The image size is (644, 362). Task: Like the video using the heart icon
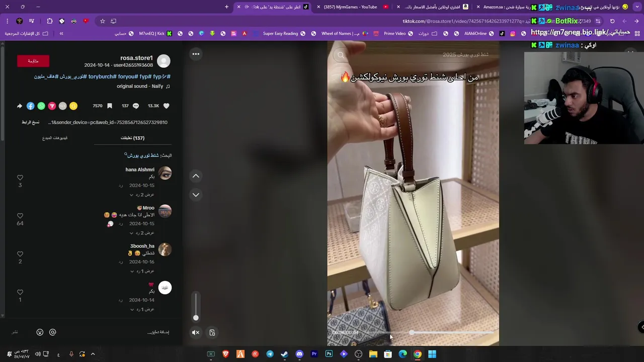point(166,106)
